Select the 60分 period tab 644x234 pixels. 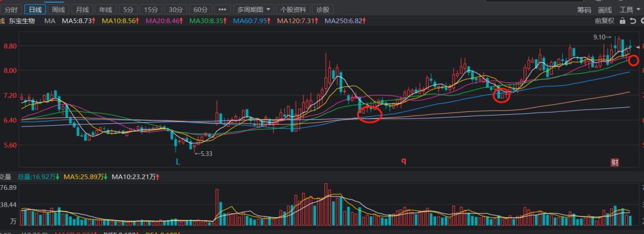[200, 10]
